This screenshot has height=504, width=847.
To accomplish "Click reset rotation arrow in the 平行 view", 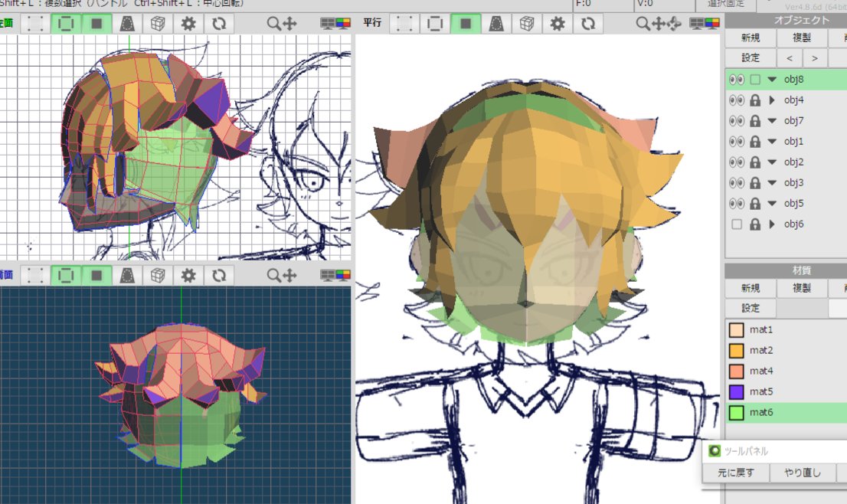I will (x=587, y=24).
